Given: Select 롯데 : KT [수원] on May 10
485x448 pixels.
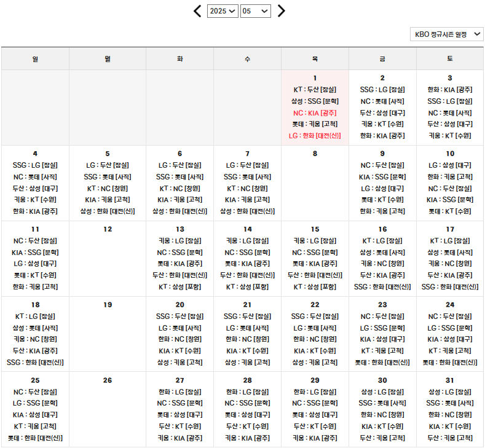Looking at the screenshot, I should [450, 211].
